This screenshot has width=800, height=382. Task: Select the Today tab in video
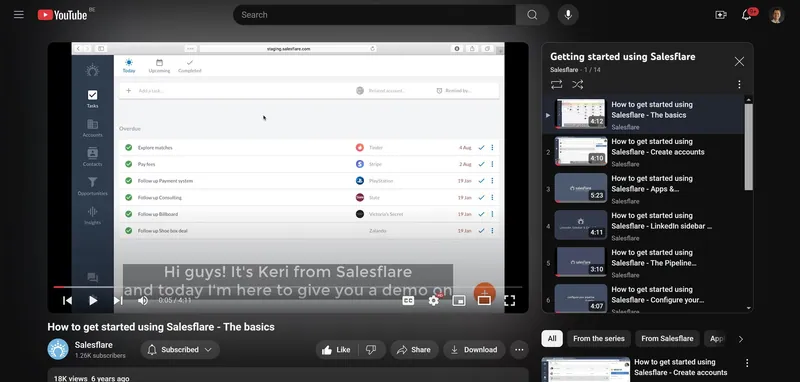coord(129,66)
